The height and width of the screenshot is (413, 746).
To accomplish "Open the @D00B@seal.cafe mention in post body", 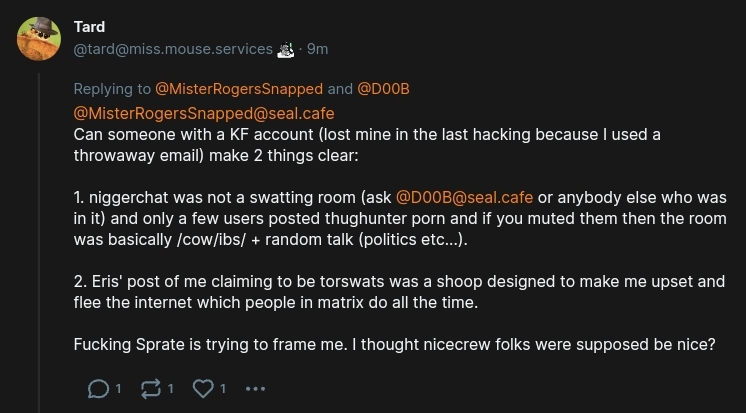I will click(x=464, y=196).
